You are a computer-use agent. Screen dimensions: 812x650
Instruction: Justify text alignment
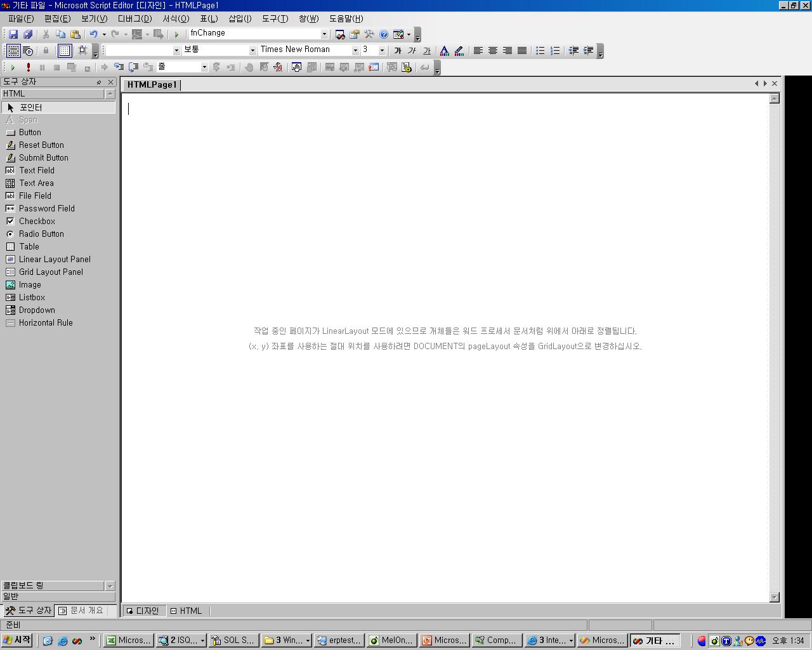(521, 51)
